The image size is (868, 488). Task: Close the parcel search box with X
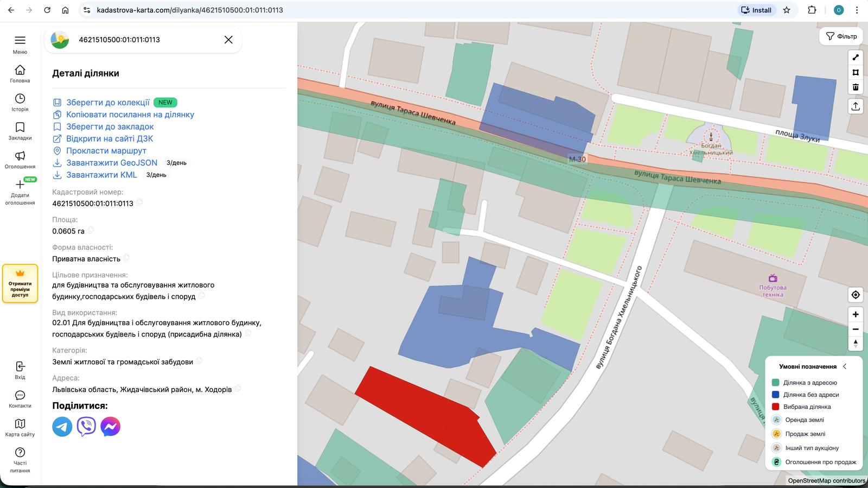pyautogui.click(x=228, y=40)
